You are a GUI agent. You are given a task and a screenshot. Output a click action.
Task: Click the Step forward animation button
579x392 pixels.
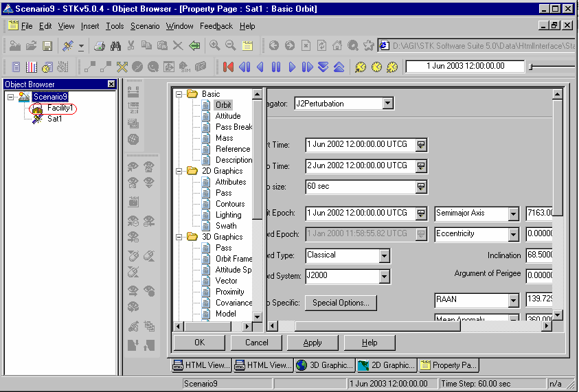[307, 67]
